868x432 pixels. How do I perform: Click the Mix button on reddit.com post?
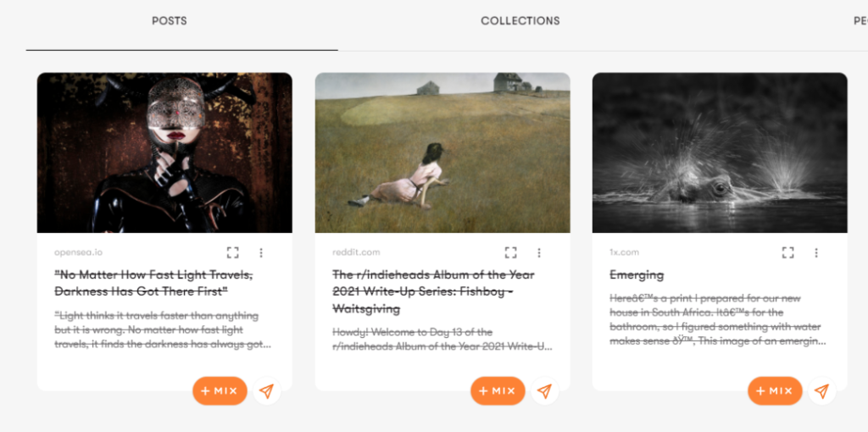pos(498,390)
